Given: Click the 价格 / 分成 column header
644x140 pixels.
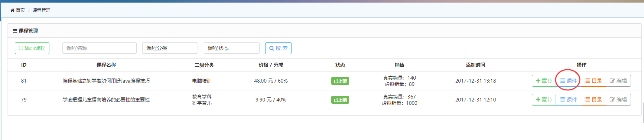Looking at the screenshot, I should [271, 65].
